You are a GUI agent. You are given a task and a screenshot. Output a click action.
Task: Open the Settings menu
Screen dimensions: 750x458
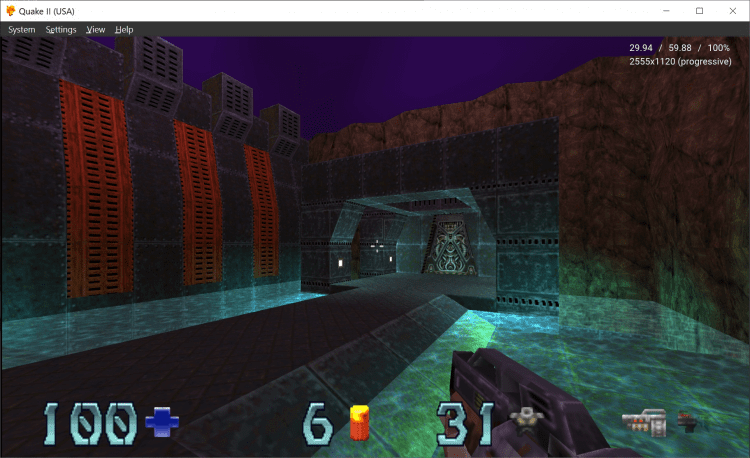point(61,30)
